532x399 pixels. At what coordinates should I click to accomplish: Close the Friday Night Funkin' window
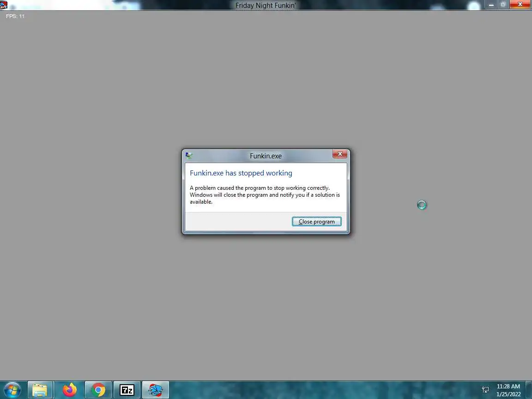point(520,5)
